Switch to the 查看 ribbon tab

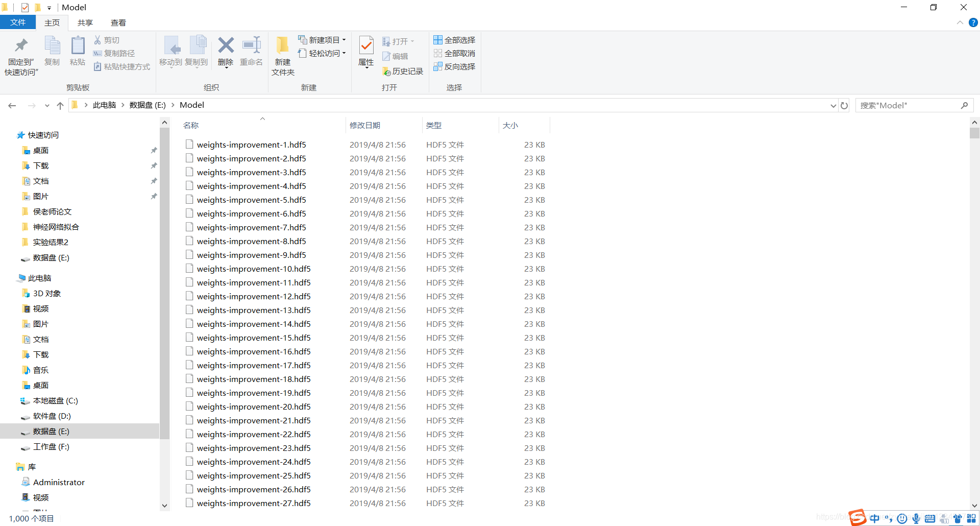(x=118, y=22)
